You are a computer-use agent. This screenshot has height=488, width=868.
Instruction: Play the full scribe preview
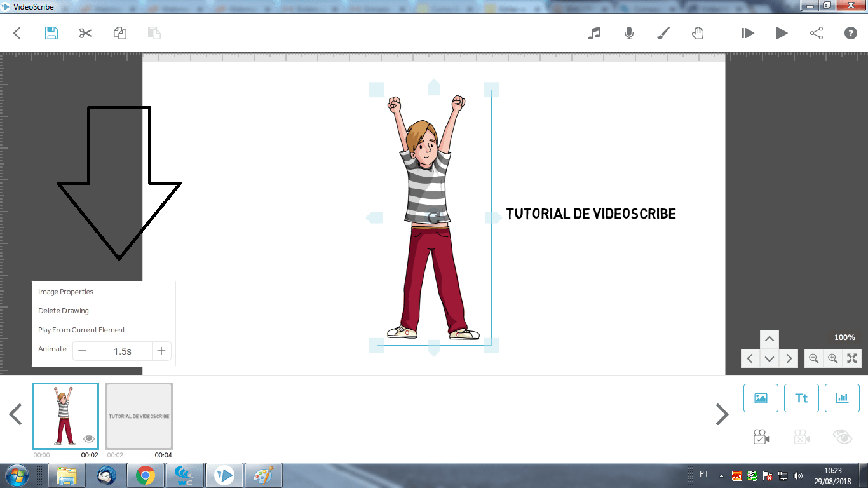tap(782, 33)
